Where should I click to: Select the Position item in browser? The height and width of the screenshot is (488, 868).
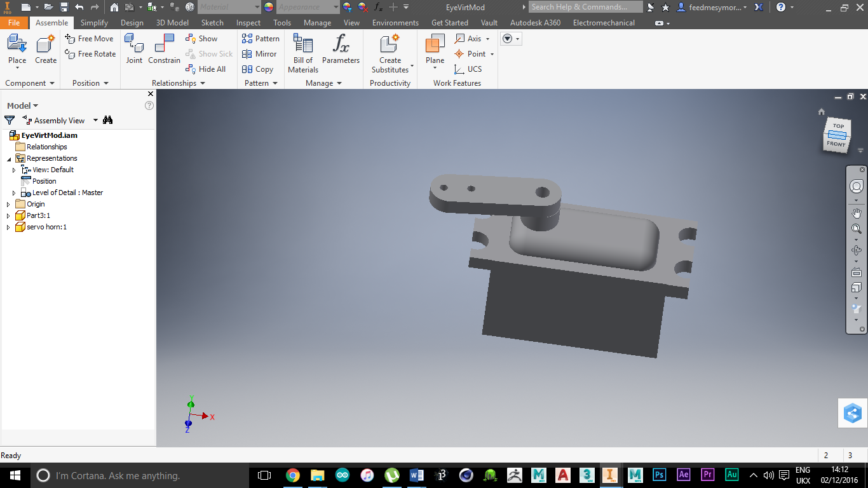tap(38, 181)
